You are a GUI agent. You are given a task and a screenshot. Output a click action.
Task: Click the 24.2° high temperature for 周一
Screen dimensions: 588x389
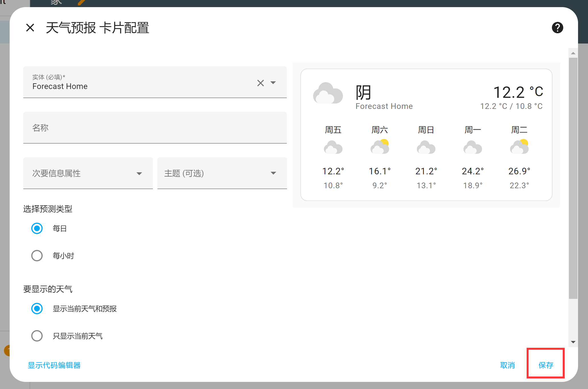(473, 171)
